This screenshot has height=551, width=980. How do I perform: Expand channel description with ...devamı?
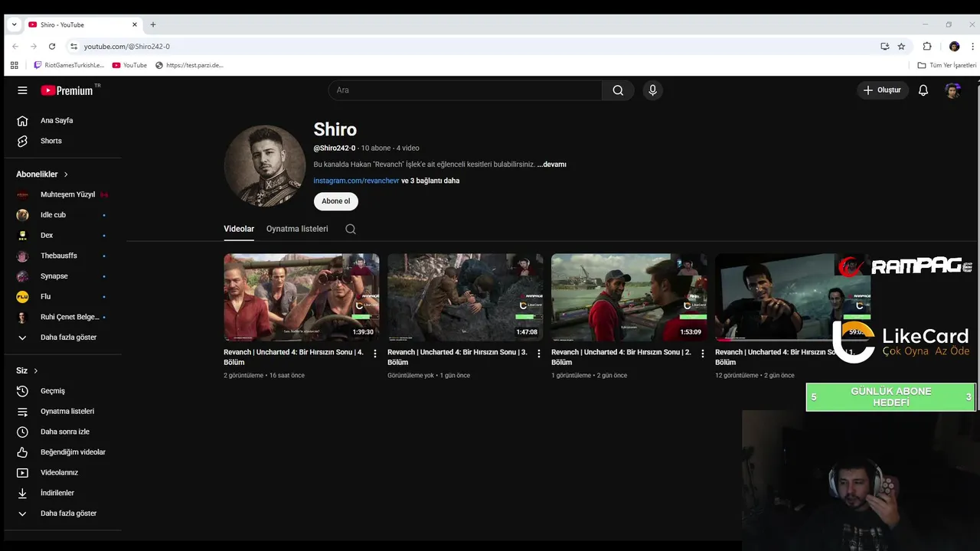552,165
